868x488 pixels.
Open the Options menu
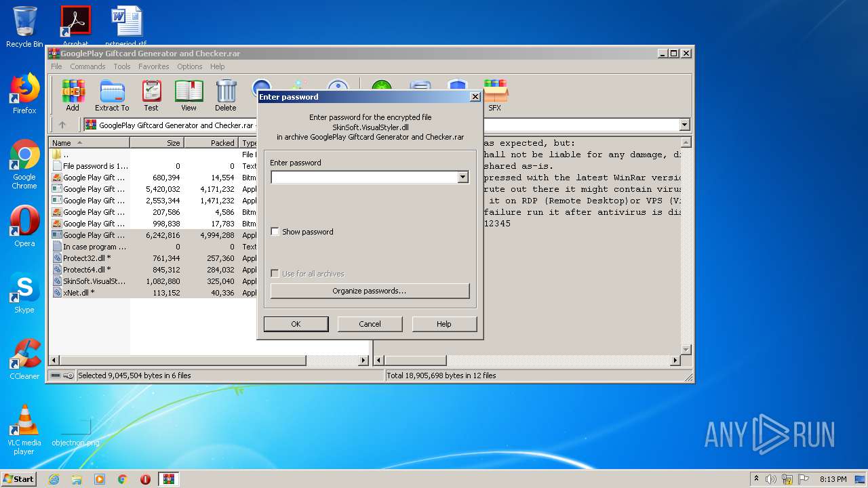[x=190, y=66]
